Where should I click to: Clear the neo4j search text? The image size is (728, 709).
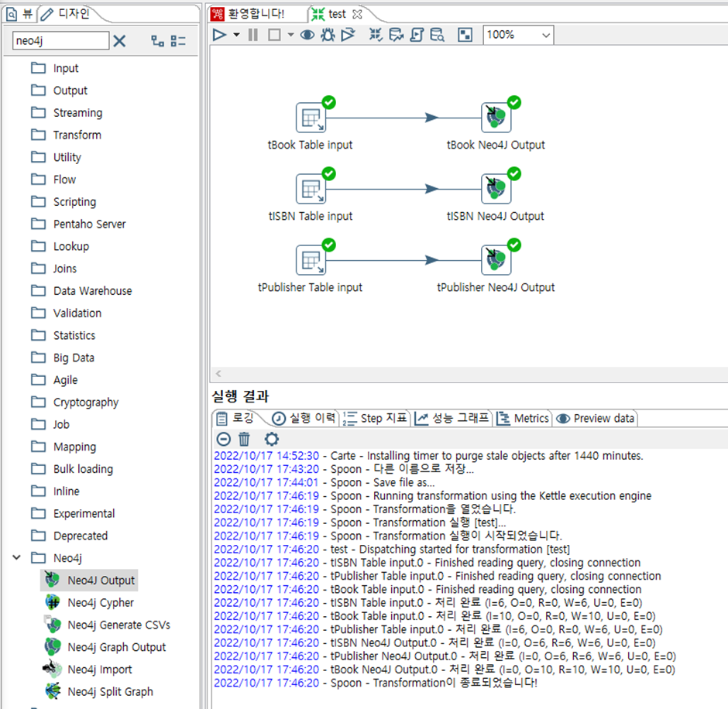tap(119, 41)
